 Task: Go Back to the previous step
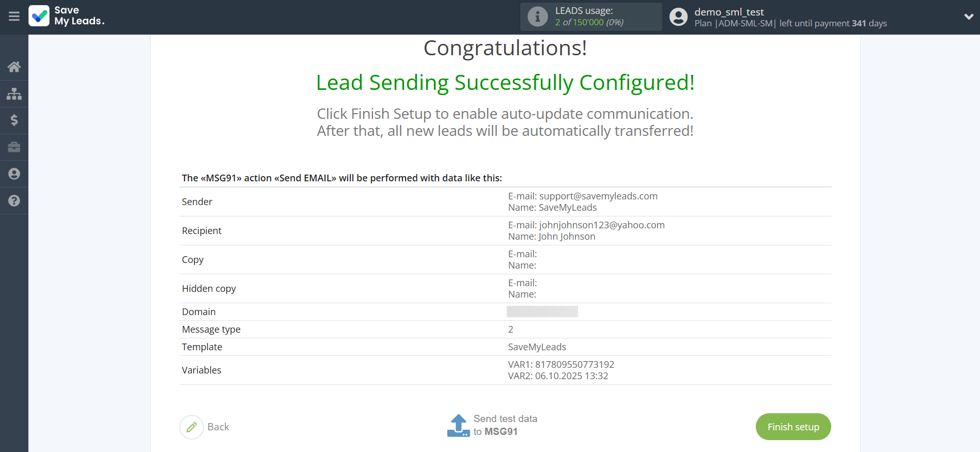click(x=219, y=427)
